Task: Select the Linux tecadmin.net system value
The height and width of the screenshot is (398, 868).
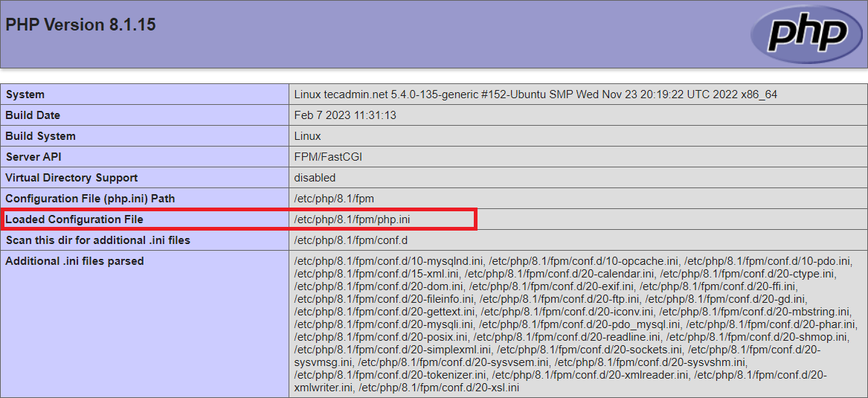Action: [x=536, y=94]
